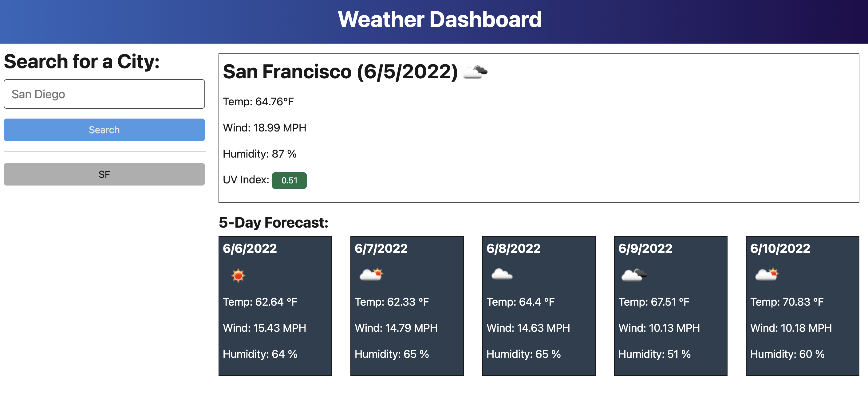Screen dimensions: 868x395
Task: Click inside the San Diego search field
Action: (104, 94)
